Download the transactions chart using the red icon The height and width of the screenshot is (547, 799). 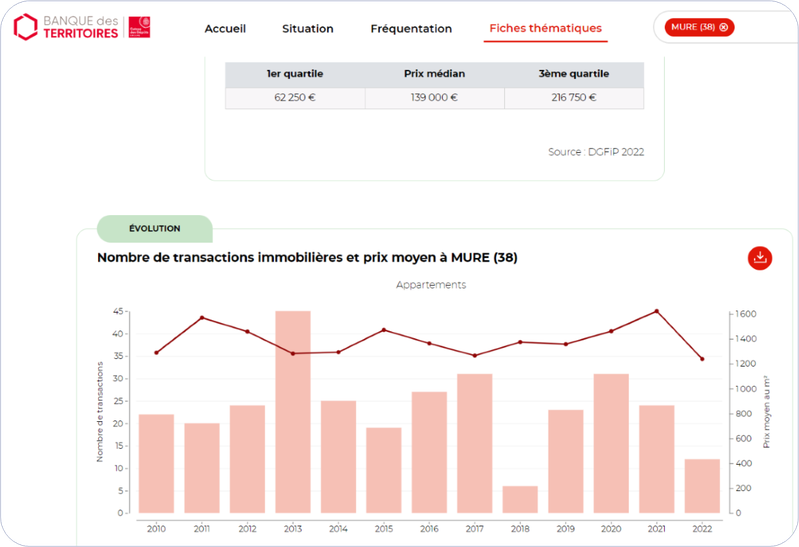point(760,258)
